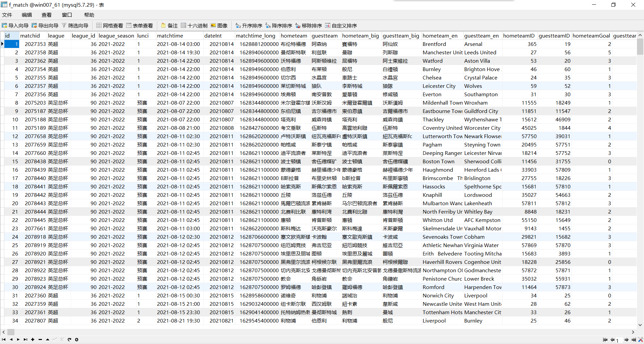Select the 'Leicester City' cell

442,86
